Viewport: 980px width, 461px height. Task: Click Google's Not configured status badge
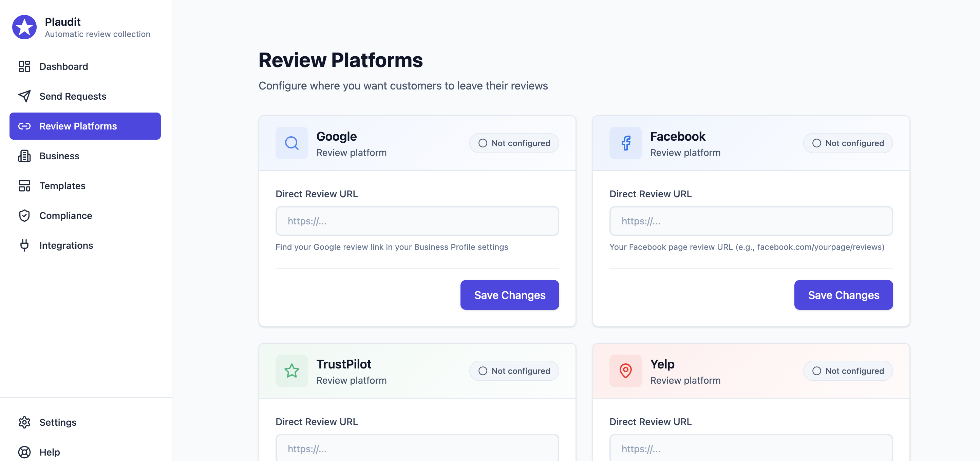(x=514, y=143)
